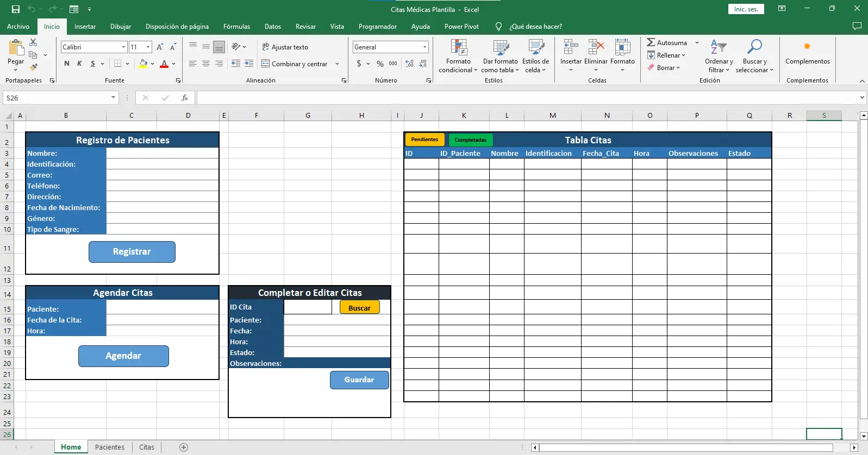Image resolution: width=868 pixels, height=455 pixels.
Task: Center text horizontally with the align center icon
Action: pyautogui.click(x=206, y=64)
